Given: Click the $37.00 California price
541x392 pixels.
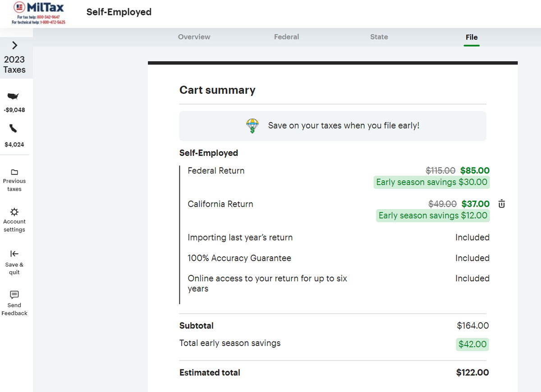Looking at the screenshot, I should click(x=476, y=204).
